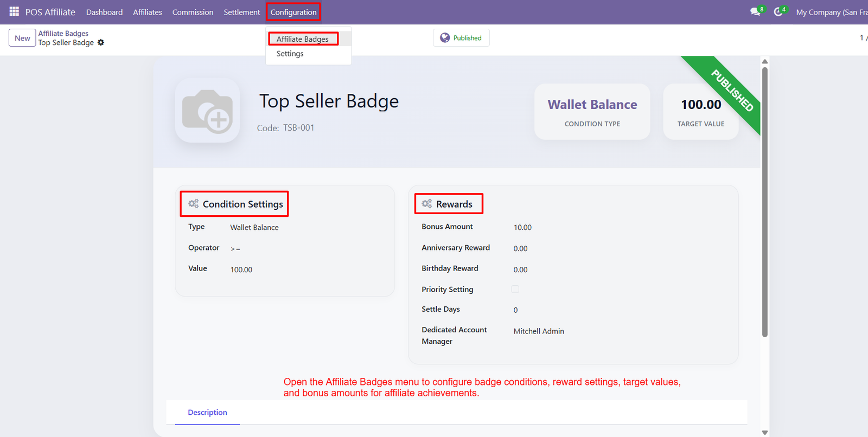The width and height of the screenshot is (868, 437).
Task: Click the Rewards gears icon
Action: pyautogui.click(x=427, y=204)
